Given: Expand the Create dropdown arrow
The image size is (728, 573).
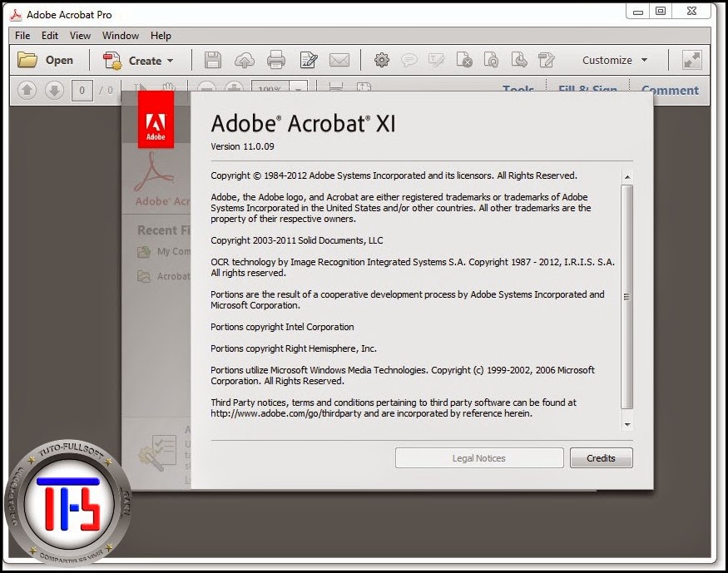Looking at the screenshot, I should (x=170, y=61).
